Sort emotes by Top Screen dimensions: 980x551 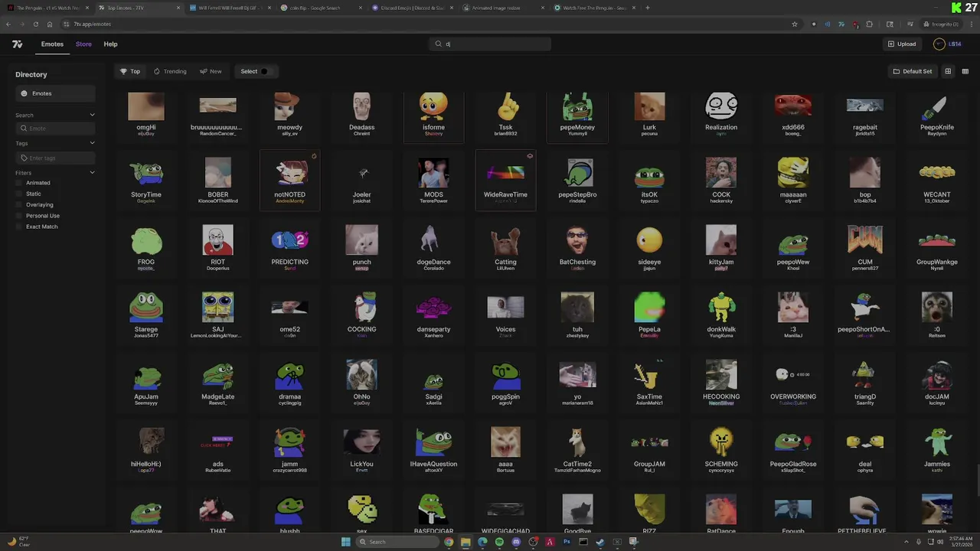tap(130, 71)
